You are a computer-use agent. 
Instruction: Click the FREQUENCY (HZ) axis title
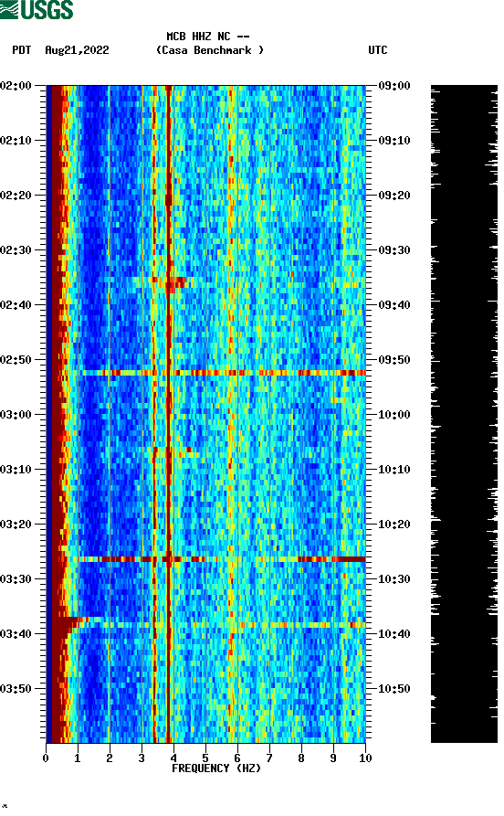coord(216,768)
